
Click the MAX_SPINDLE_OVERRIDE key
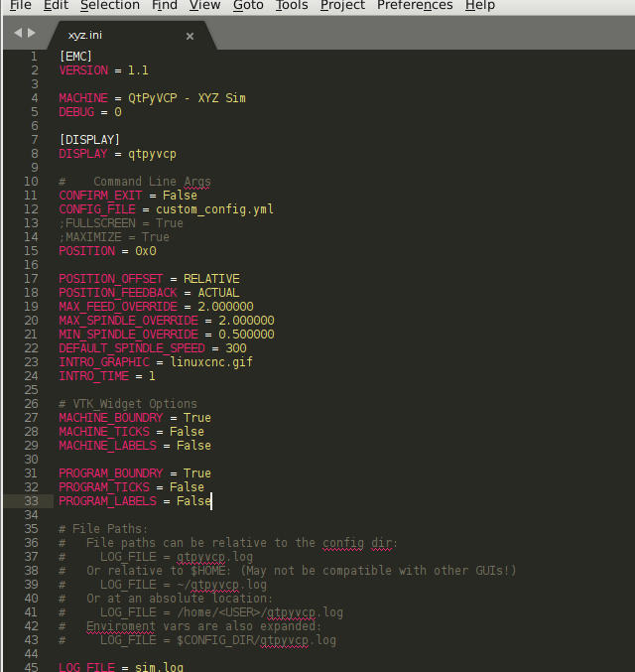tap(129, 321)
